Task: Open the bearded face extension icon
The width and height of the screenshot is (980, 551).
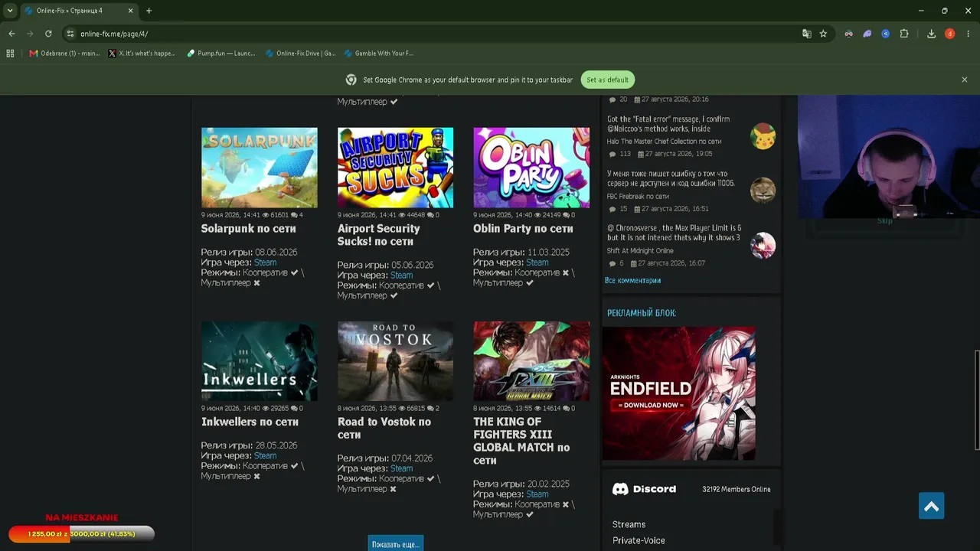Action: 848,34
